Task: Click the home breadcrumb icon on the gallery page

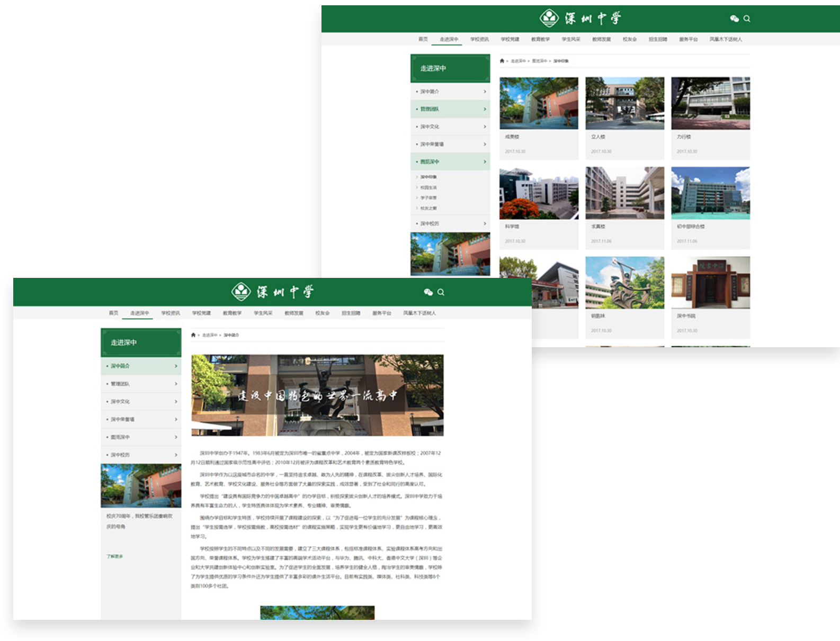Action: pyautogui.click(x=502, y=61)
